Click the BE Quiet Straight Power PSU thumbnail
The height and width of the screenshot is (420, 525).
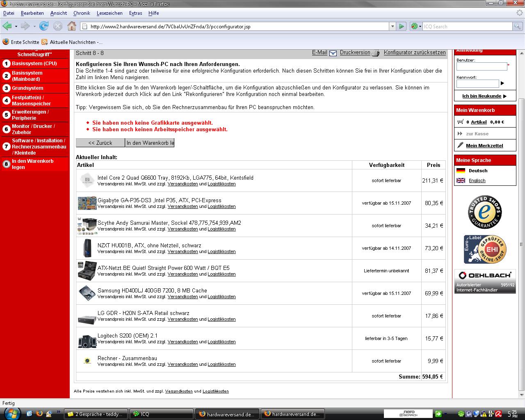tap(87, 271)
